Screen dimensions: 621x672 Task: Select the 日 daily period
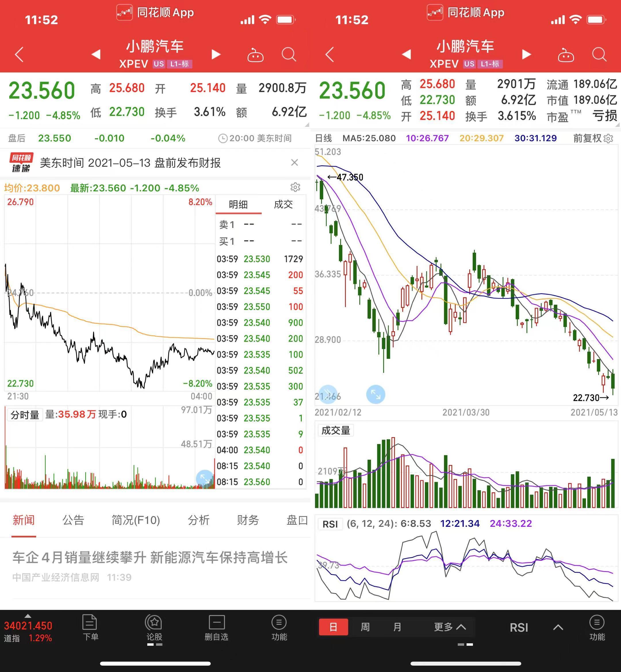(x=333, y=627)
